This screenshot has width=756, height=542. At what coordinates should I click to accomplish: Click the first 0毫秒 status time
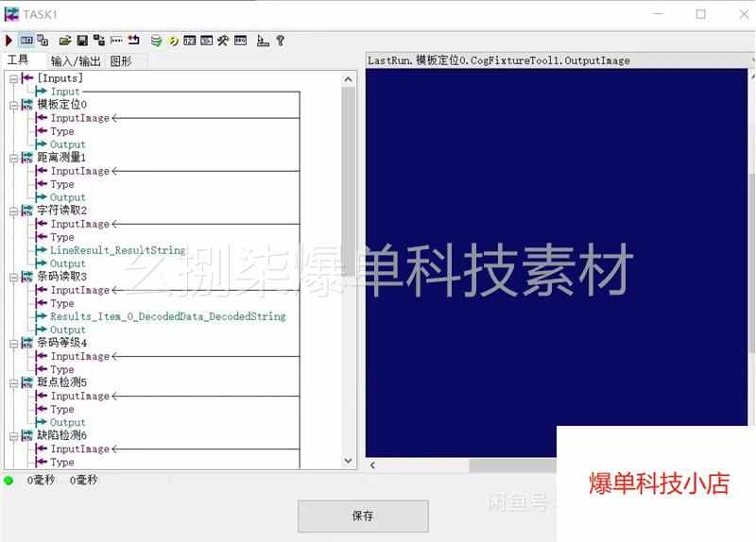pos(41,480)
